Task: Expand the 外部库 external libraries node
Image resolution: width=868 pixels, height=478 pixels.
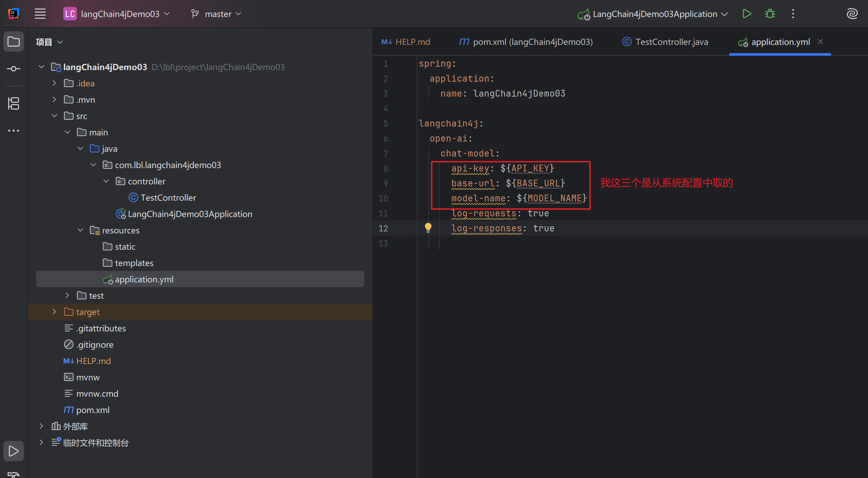Action: click(42, 426)
